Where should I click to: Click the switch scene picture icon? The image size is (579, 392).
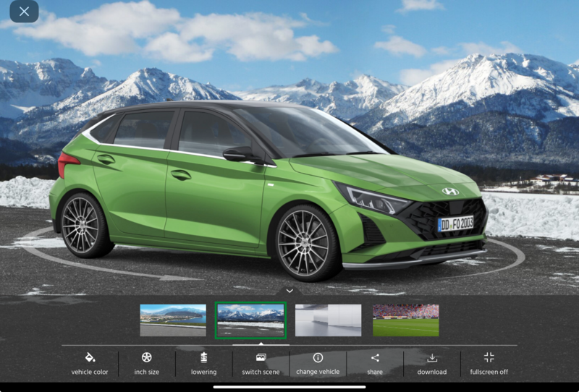261,357
